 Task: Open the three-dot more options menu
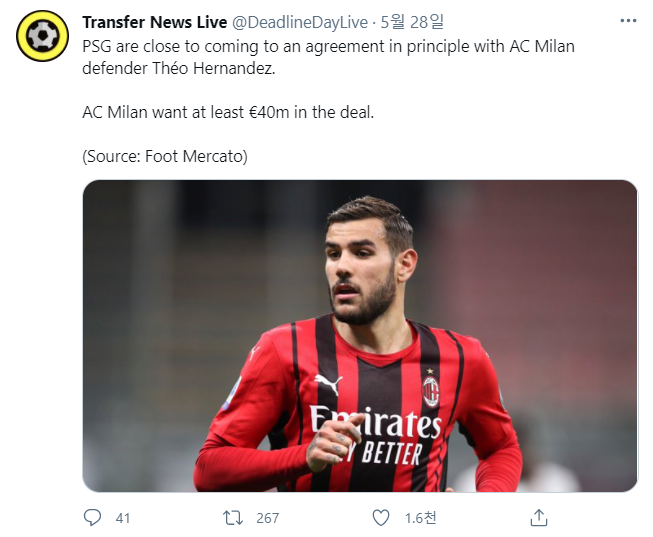click(x=628, y=20)
